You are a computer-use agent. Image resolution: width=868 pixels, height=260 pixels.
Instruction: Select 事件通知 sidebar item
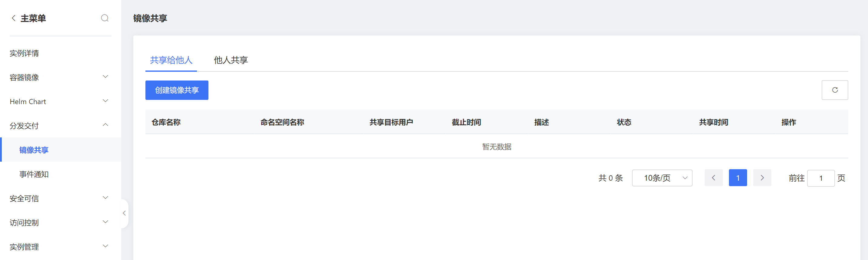(x=34, y=174)
